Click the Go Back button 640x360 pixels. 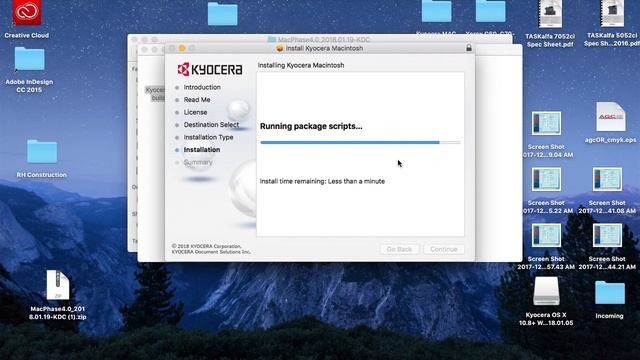(x=399, y=249)
